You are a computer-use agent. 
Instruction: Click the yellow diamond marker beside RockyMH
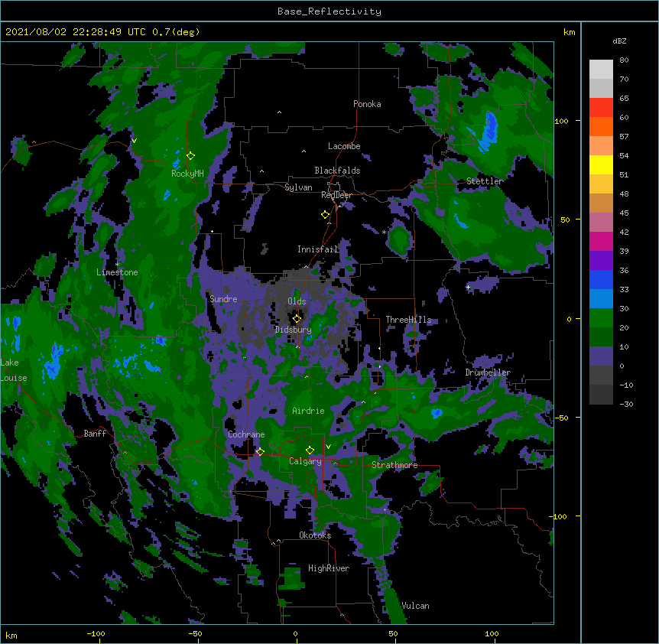191,156
